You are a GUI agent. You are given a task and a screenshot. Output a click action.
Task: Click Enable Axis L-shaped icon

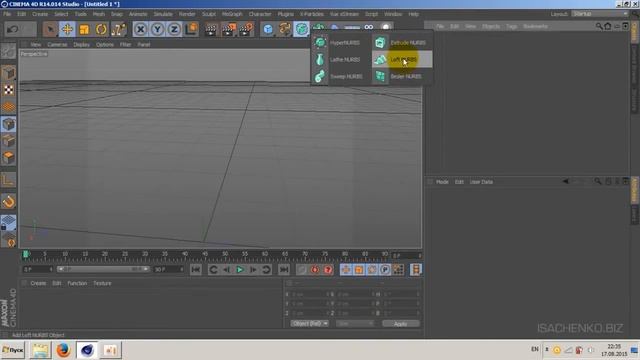9,180
